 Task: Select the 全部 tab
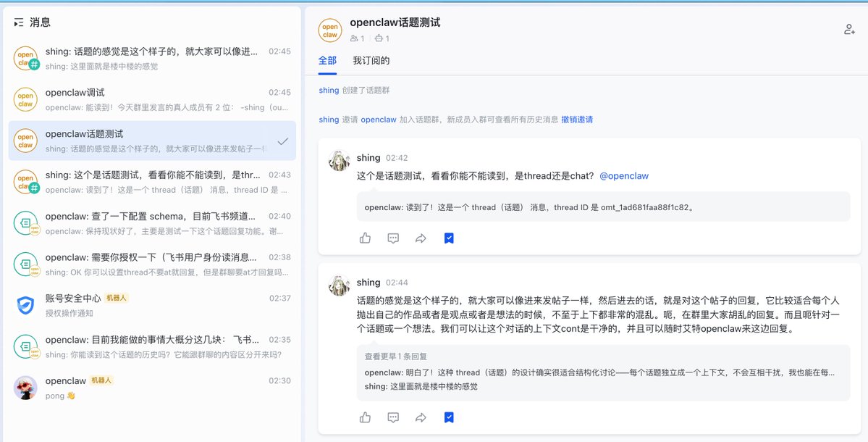pos(328,60)
